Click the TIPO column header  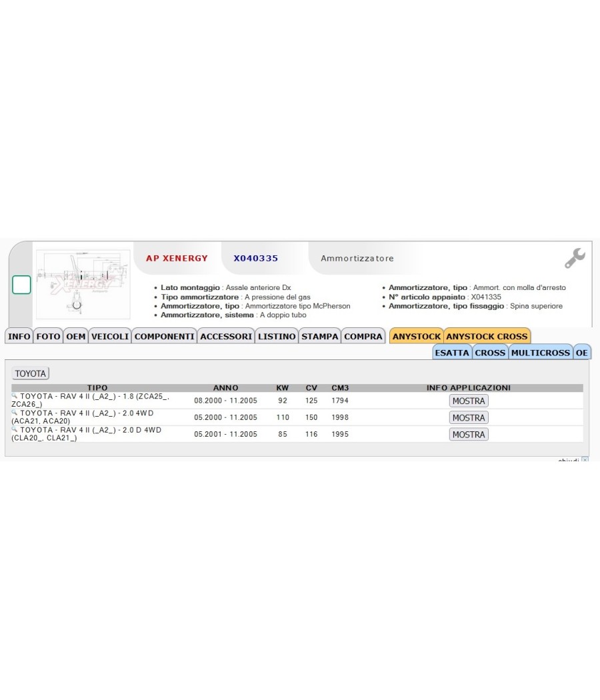tap(97, 387)
